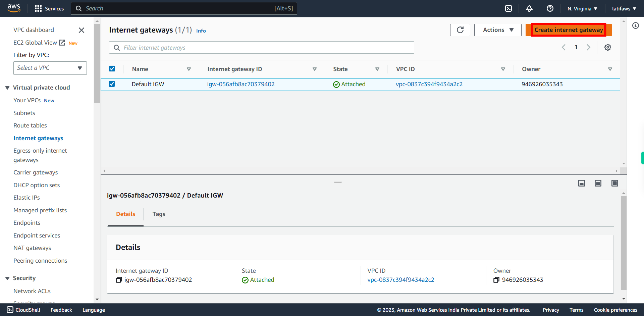Screen dimensions: 644x316
Task: Click the table horizontal scrollbar
Action: tap(361, 171)
